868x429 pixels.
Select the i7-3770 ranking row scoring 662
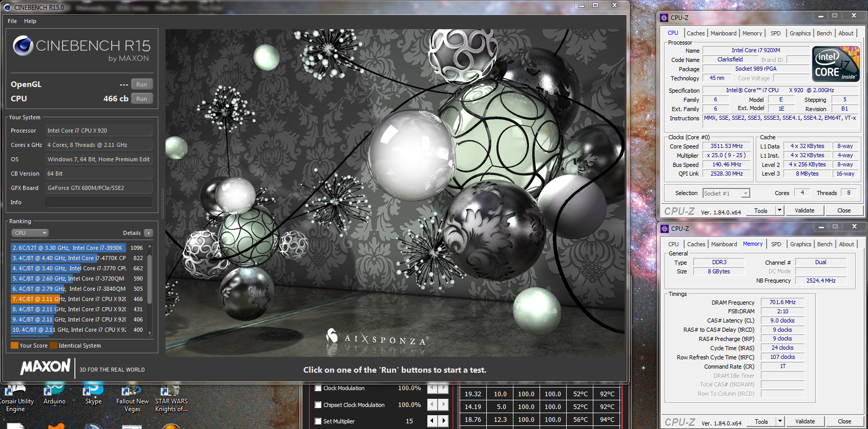point(78,268)
